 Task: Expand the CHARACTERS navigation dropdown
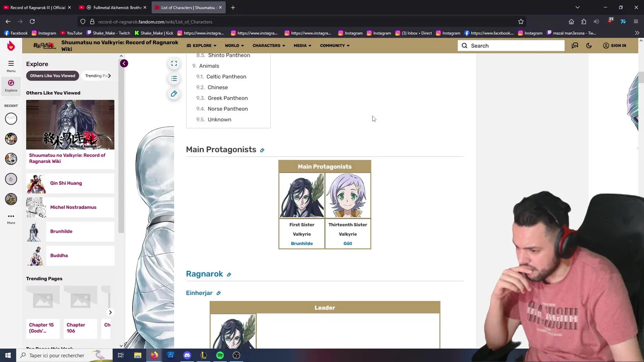click(269, 46)
